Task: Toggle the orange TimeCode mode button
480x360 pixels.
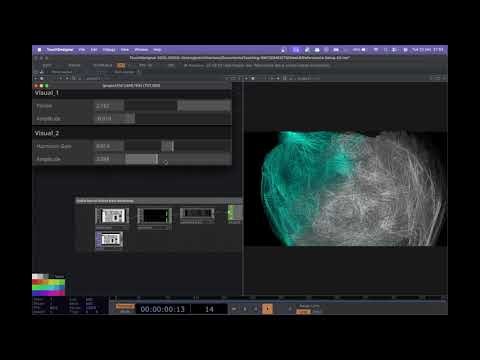Action: tap(125, 306)
